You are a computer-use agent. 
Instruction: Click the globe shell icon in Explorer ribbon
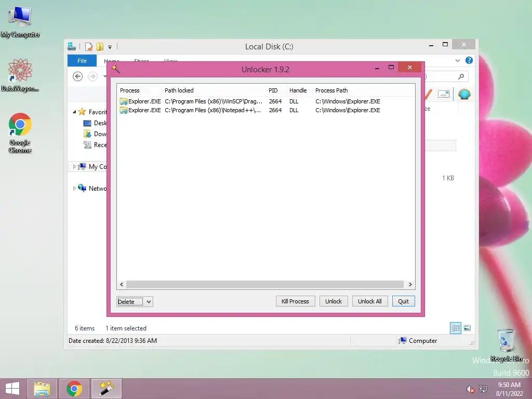[x=464, y=94]
